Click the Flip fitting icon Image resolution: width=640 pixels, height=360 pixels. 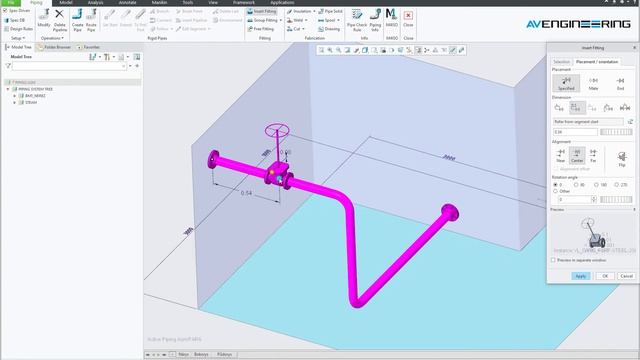[x=622, y=159]
